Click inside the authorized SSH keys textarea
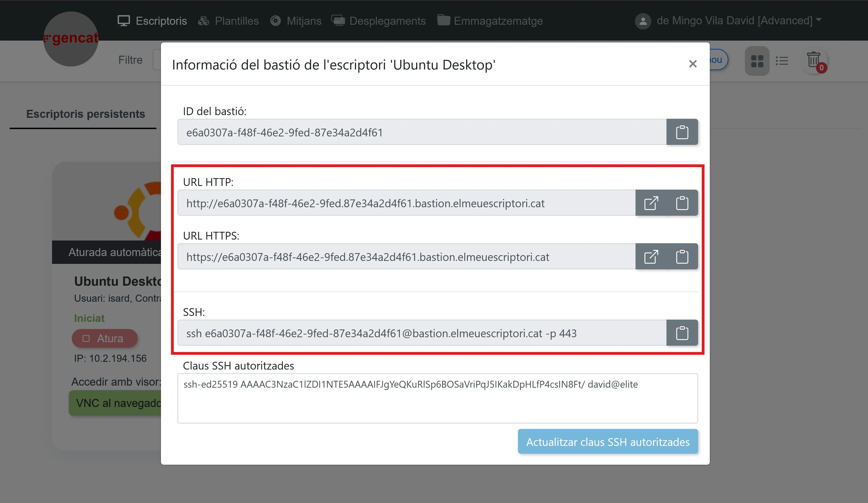 437,403
